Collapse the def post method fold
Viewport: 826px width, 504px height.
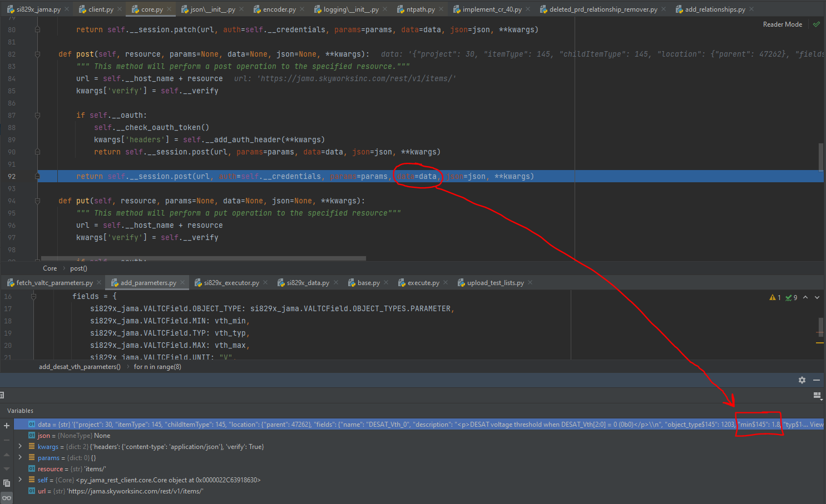click(37, 54)
